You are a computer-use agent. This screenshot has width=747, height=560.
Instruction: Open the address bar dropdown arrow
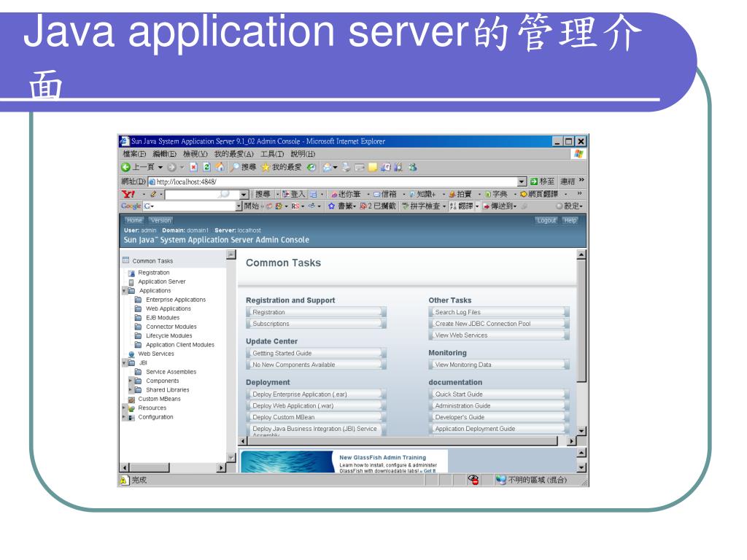tap(522, 182)
